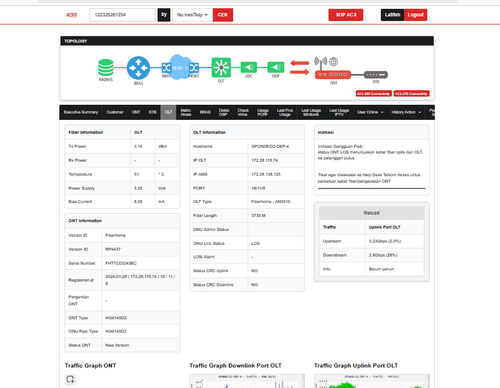Click the red ONT modem icon
This screenshot has height=388, width=500.
333,75
